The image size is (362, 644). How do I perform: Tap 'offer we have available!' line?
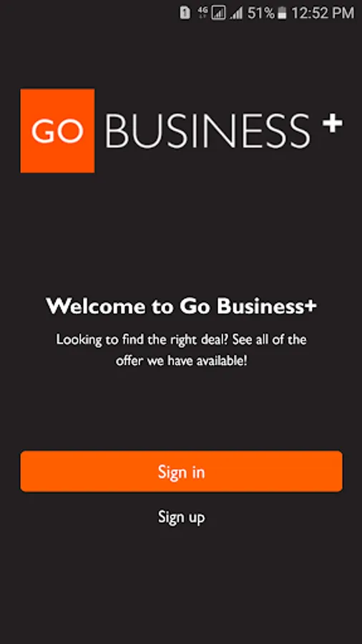[182, 361]
